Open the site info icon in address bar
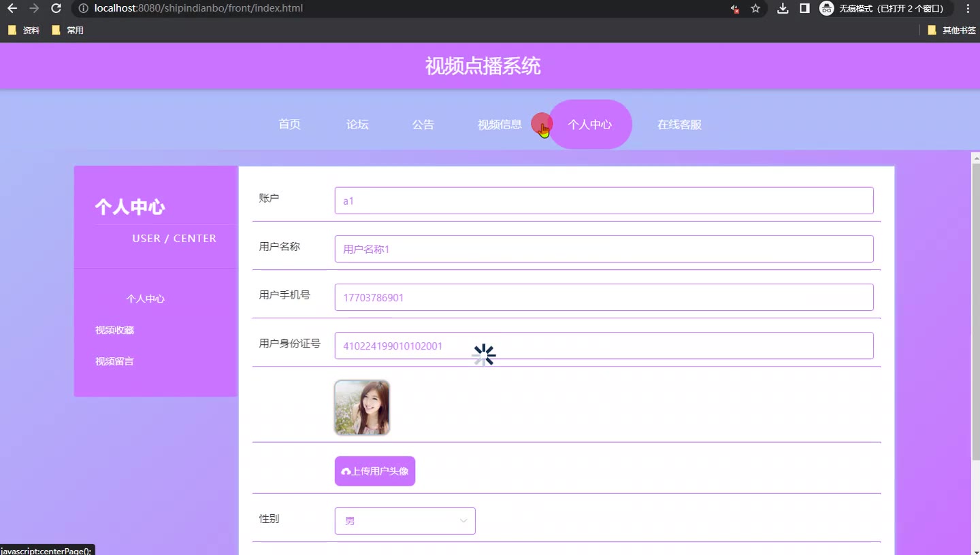Image resolution: width=980 pixels, height=555 pixels. tap(83, 9)
